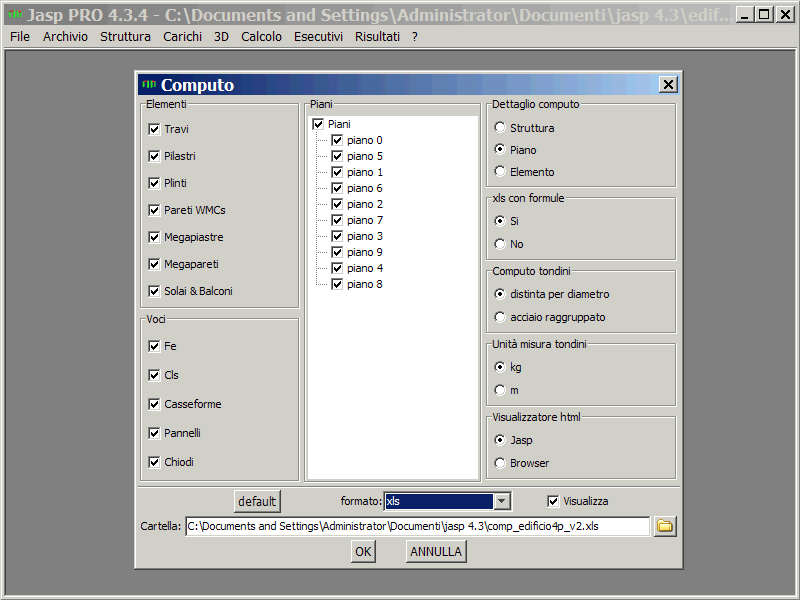Click the default button
Image resolution: width=800 pixels, height=600 pixels.
pos(257,501)
